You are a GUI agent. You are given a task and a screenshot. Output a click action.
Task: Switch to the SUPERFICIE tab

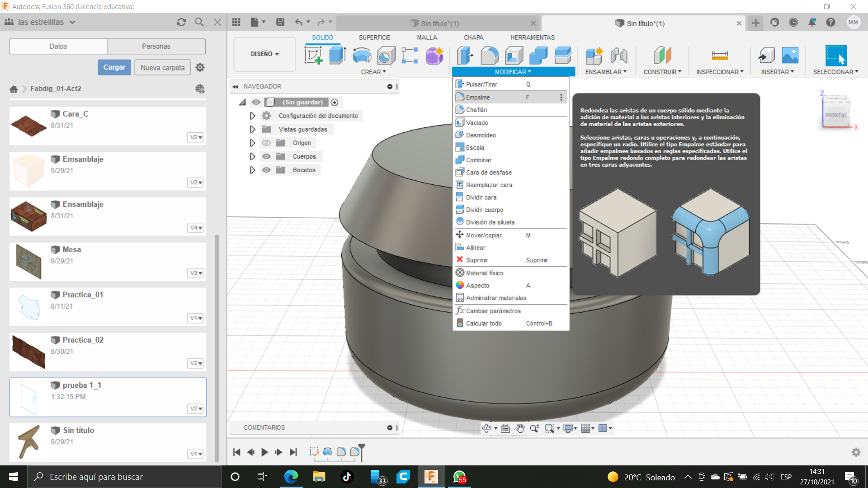[x=374, y=38]
